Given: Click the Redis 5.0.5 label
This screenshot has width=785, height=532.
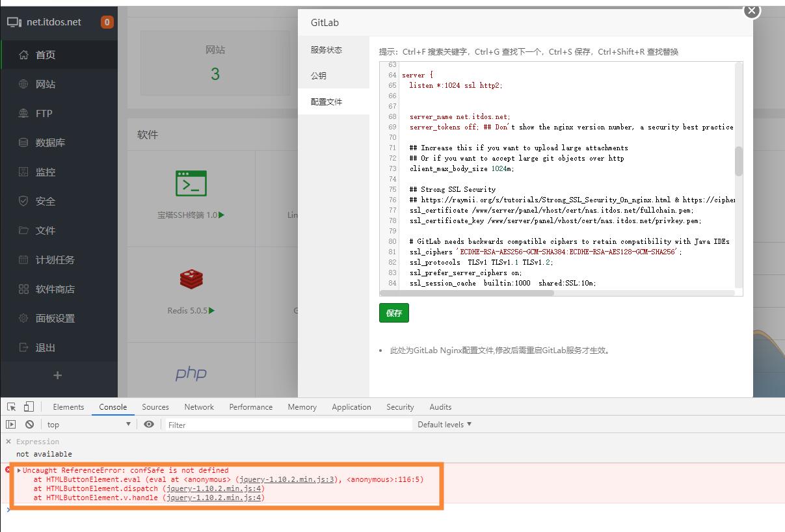Looking at the screenshot, I should 187,310.
